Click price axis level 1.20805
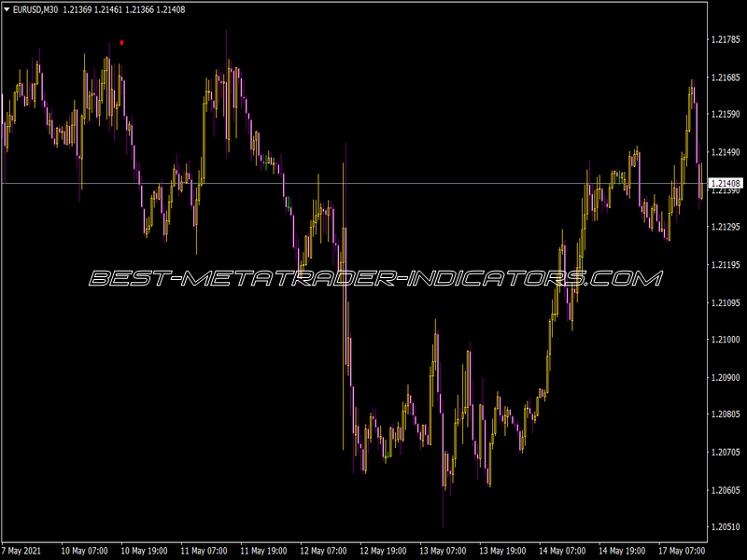Image resolution: width=747 pixels, height=560 pixels. (726, 414)
